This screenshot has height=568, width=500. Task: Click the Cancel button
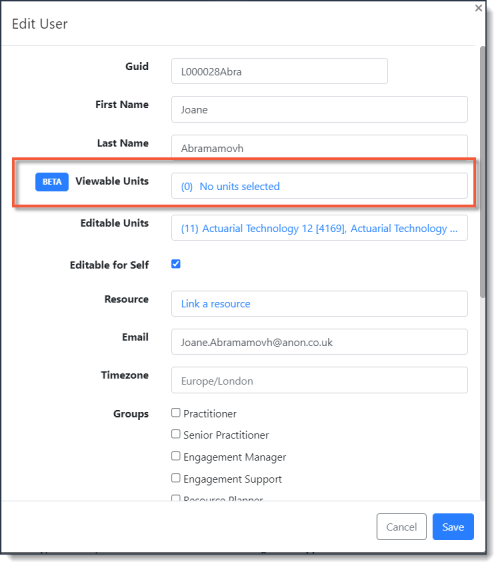tap(401, 527)
